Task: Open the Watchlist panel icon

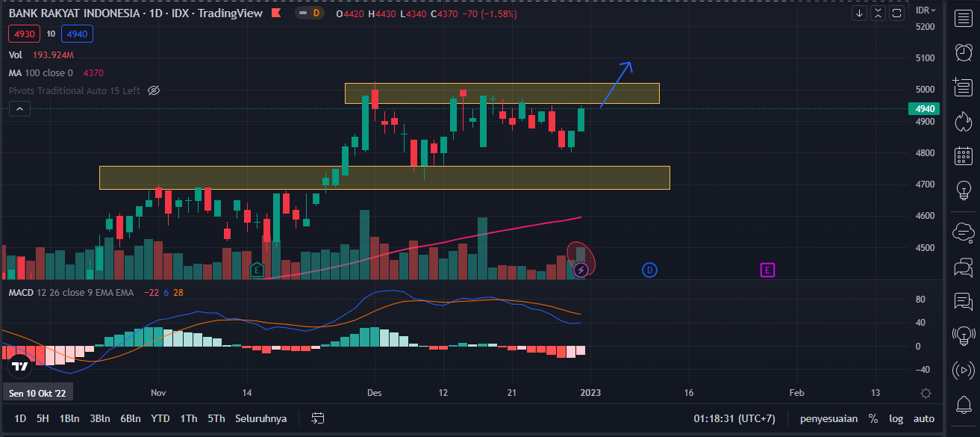Action: tap(964, 19)
